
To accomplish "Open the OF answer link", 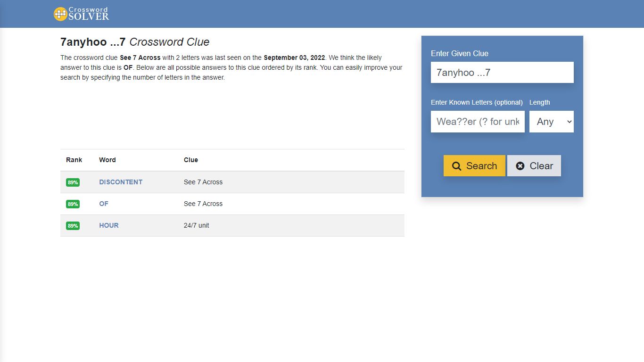I will coord(104,204).
